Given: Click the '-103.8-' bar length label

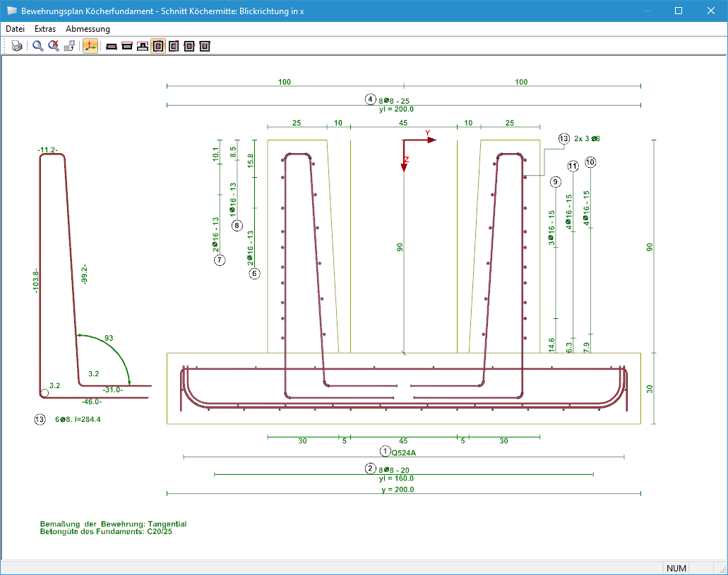Looking at the screenshot, I should point(36,280).
